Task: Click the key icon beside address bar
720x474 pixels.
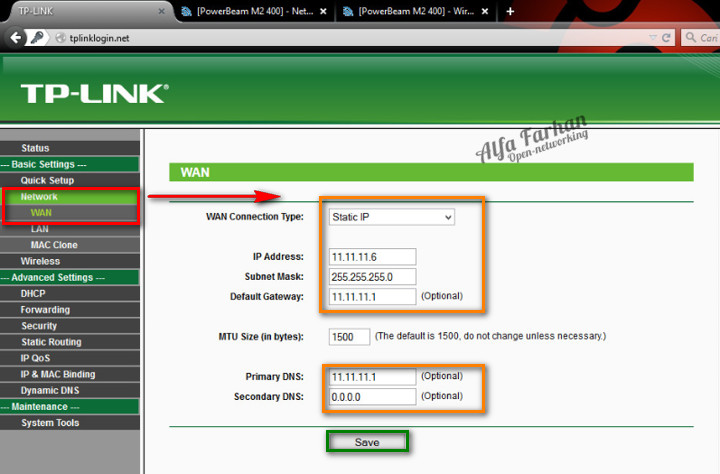Action: tap(37, 38)
